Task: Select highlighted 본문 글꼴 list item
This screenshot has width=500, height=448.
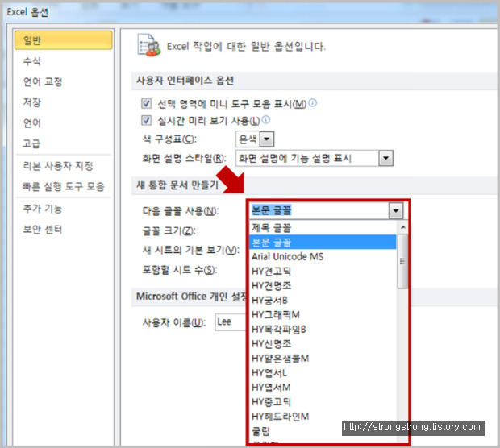Action: (x=323, y=243)
